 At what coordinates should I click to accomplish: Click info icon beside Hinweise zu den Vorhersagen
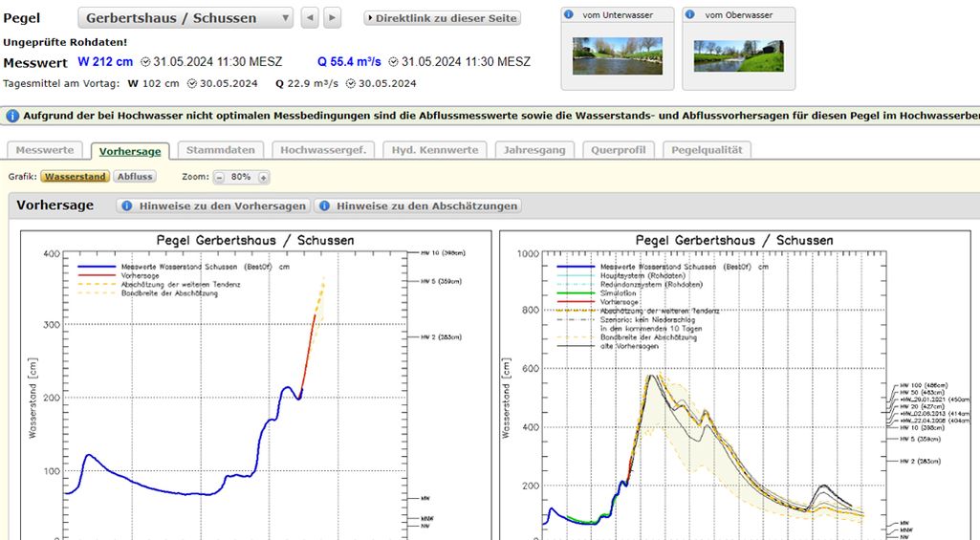click(126, 205)
